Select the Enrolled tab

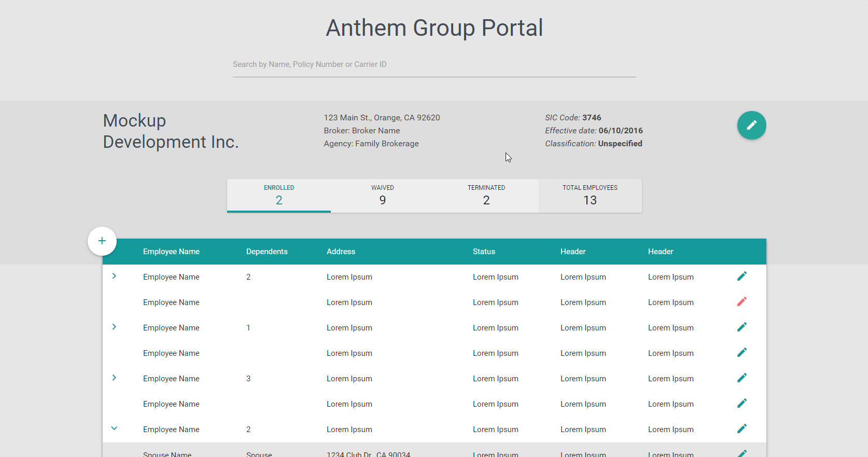pyautogui.click(x=279, y=196)
